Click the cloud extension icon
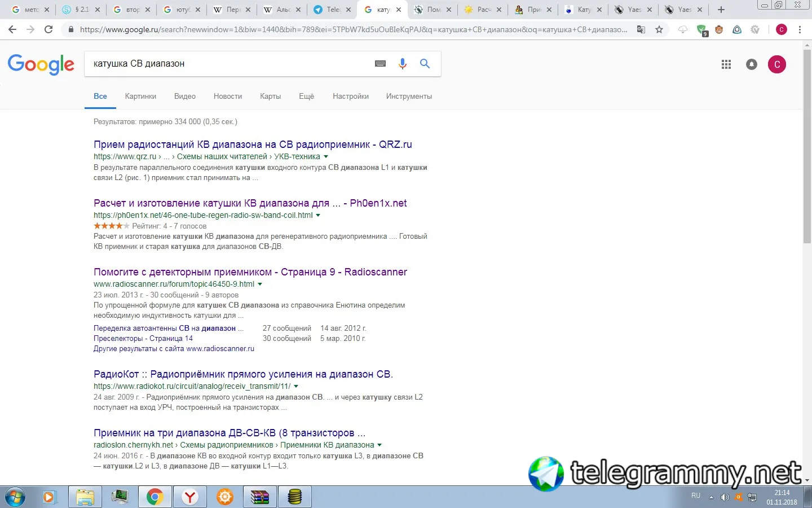The width and height of the screenshot is (812, 508). [683, 29]
